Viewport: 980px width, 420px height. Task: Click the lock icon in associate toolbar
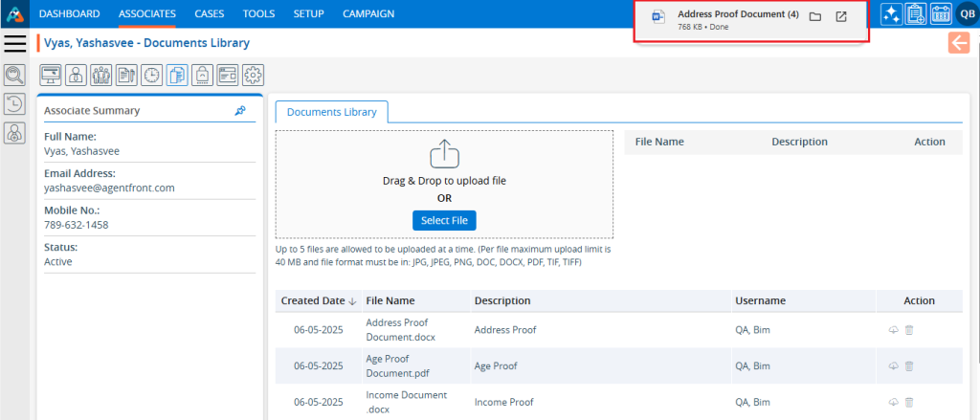tap(202, 75)
